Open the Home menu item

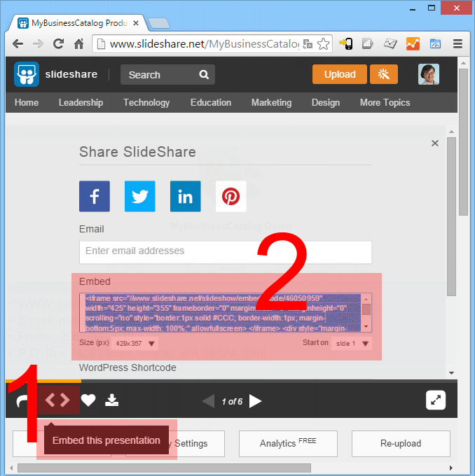click(27, 103)
